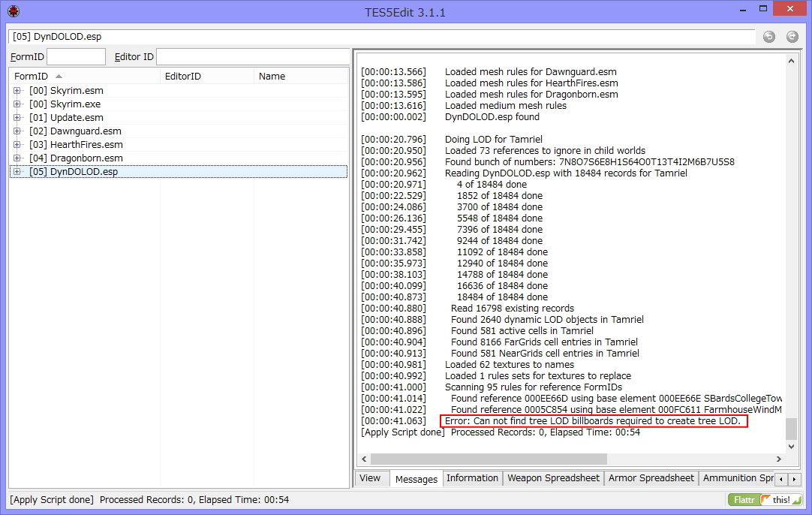Viewport: 812px width, 515px height.
Task: Click the 'this!' button in status bar
Action: (781, 500)
